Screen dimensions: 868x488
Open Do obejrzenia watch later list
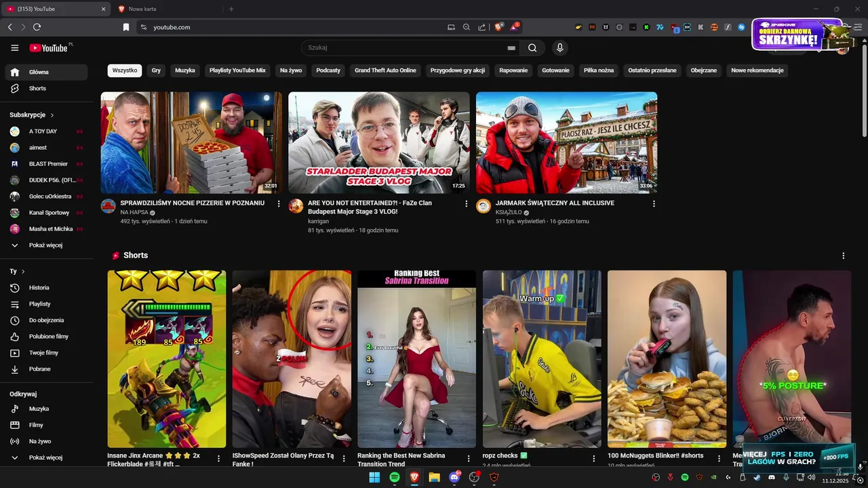click(46, 320)
